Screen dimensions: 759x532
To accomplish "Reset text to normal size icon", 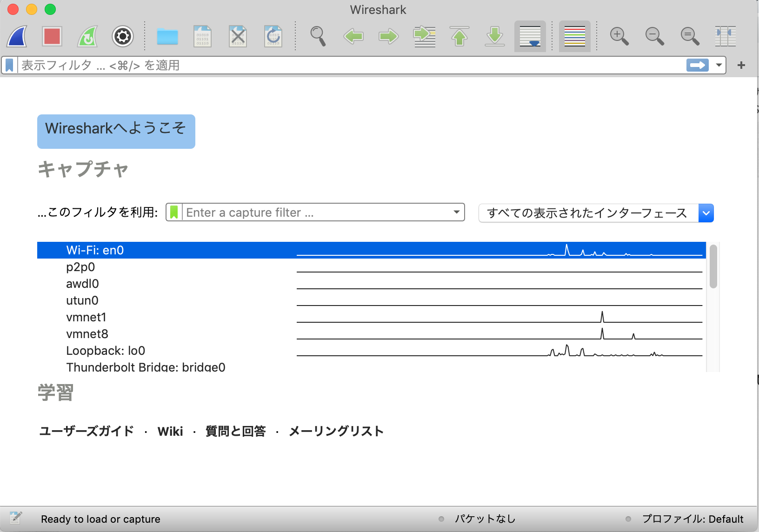I will [690, 36].
